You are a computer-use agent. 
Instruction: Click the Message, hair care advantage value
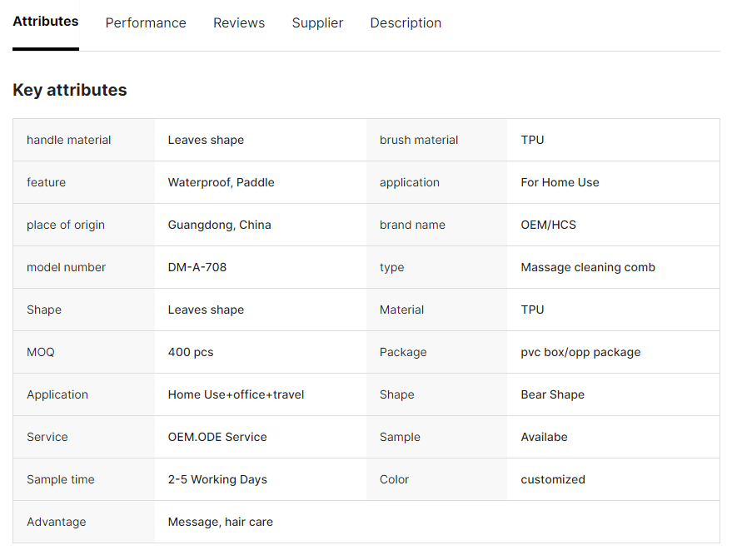[221, 522]
